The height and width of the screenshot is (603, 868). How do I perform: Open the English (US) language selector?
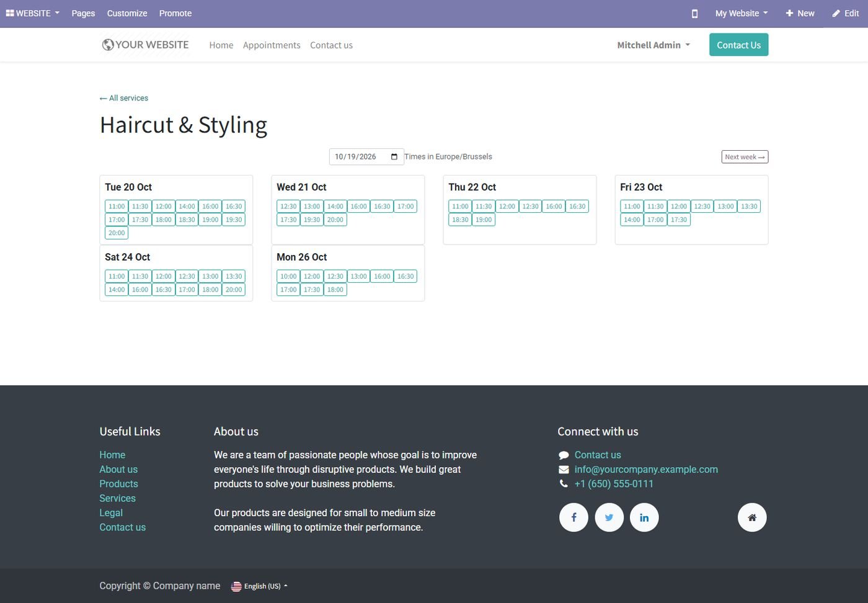pos(259,586)
